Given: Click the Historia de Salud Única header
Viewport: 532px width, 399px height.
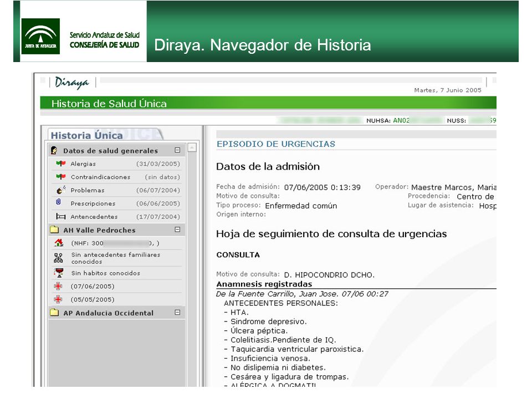Looking at the screenshot, I should [x=109, y=104].
